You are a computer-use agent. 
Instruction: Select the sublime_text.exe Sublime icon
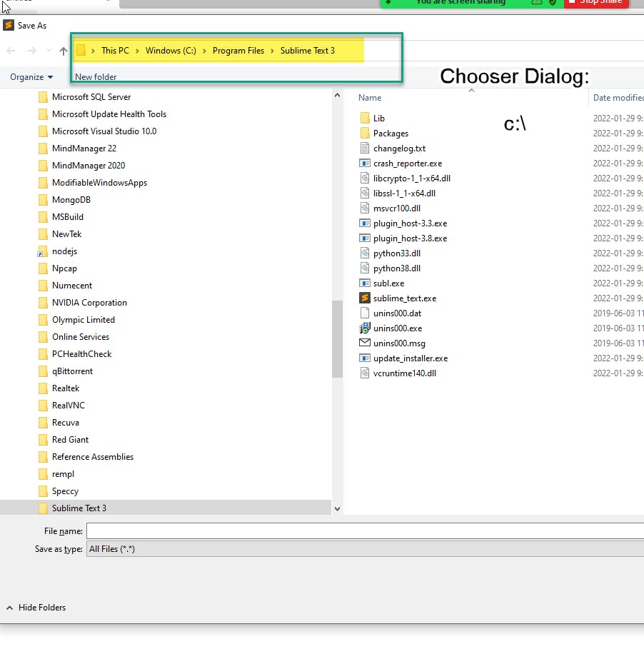coord(365,298)
